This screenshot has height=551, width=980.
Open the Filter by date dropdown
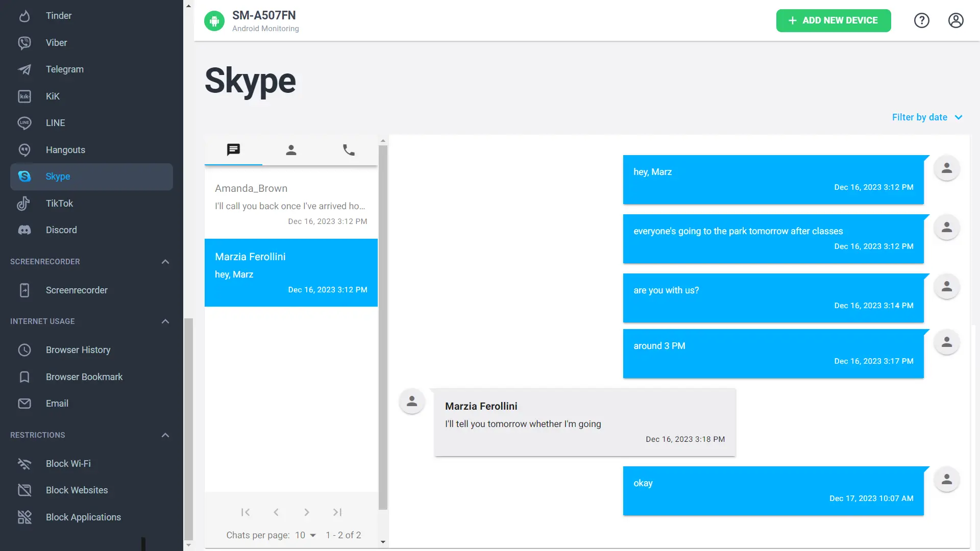pos(927,117)
